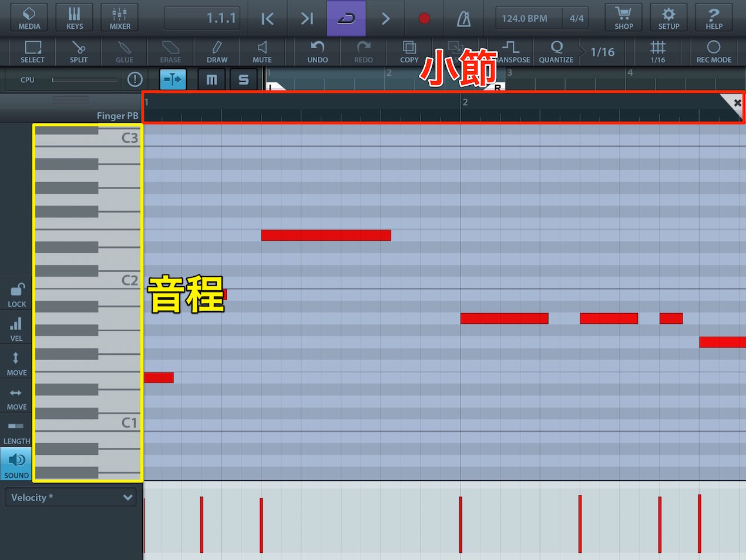Choose the SPLIT scissors tool

[x=78, y=52]
